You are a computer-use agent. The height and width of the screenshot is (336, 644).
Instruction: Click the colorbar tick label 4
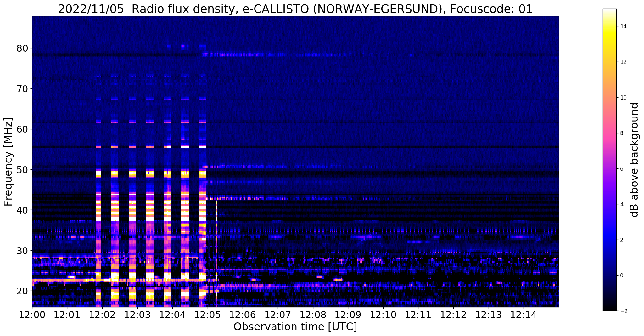pos(621,204)
